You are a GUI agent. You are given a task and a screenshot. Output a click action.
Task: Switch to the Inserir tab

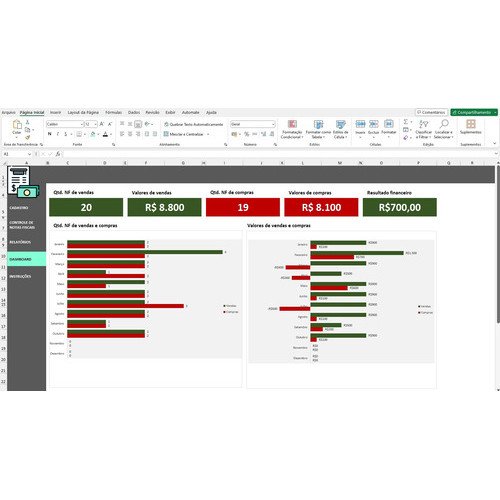point(55,113)
